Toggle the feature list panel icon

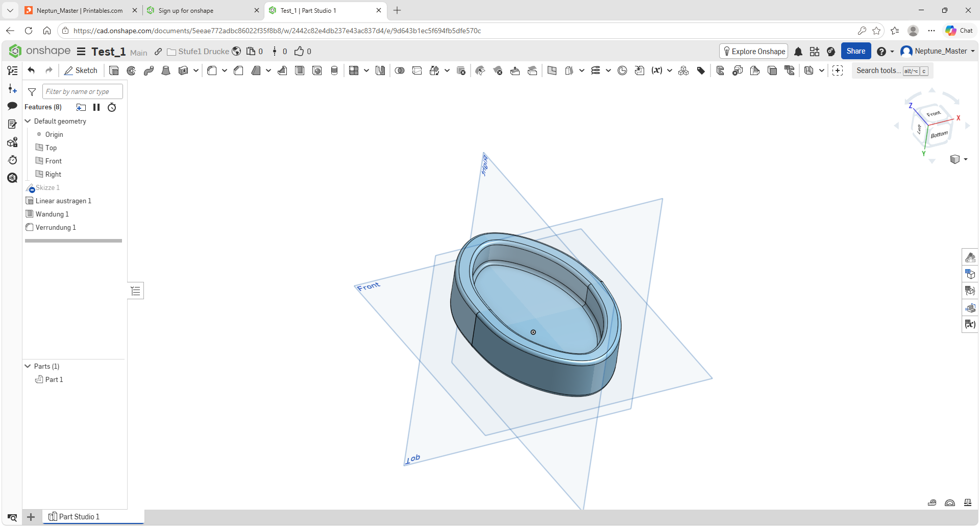coord(12,70)
